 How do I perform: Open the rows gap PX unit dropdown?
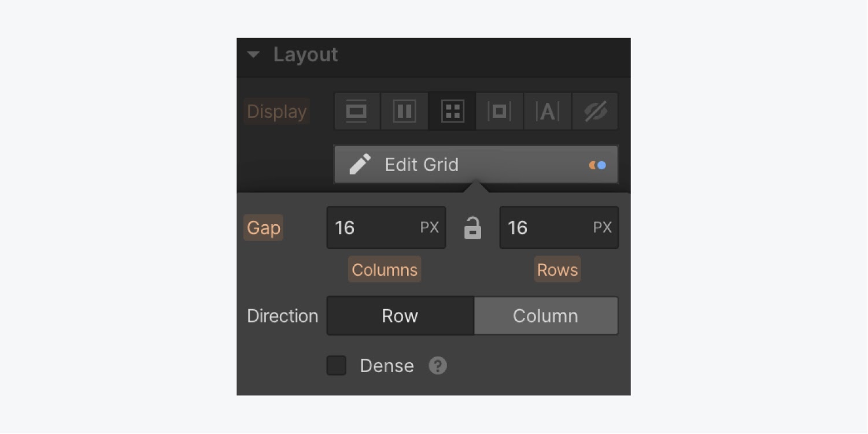[602, 228]
